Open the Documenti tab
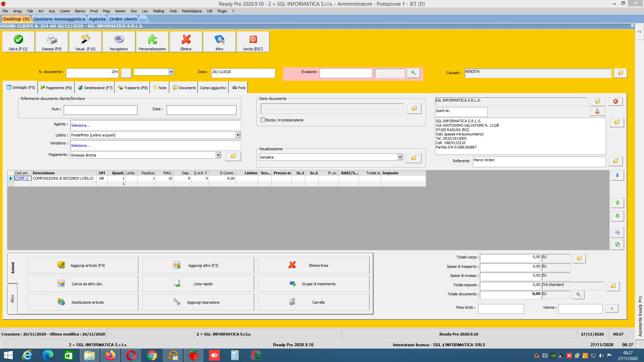 (x=184, y=88)
